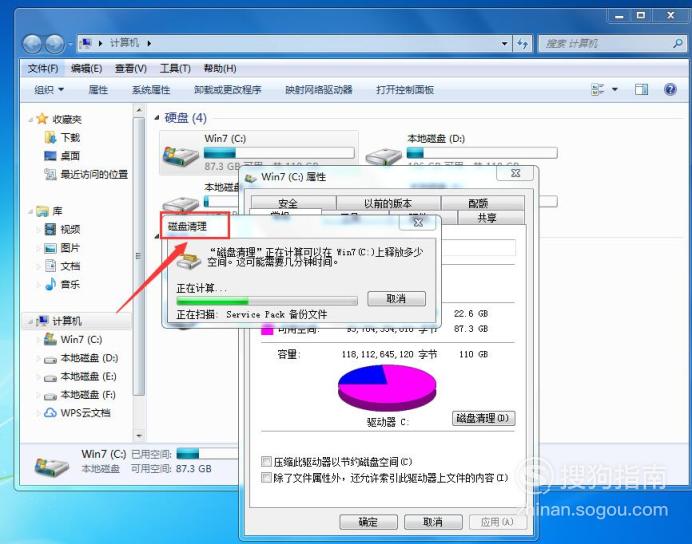Toggle the index file contents checkbox
This screenshot has width=692, height=544.
coord(266,478)
